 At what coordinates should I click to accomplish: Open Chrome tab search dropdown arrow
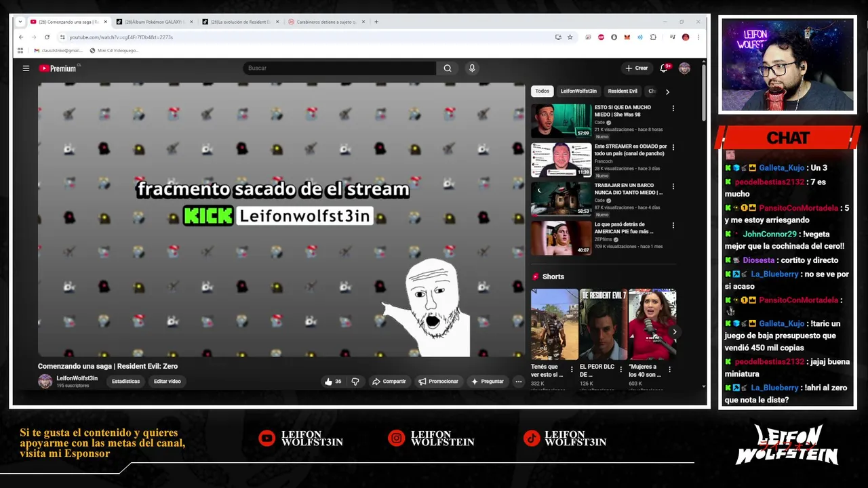coord(20,22)
